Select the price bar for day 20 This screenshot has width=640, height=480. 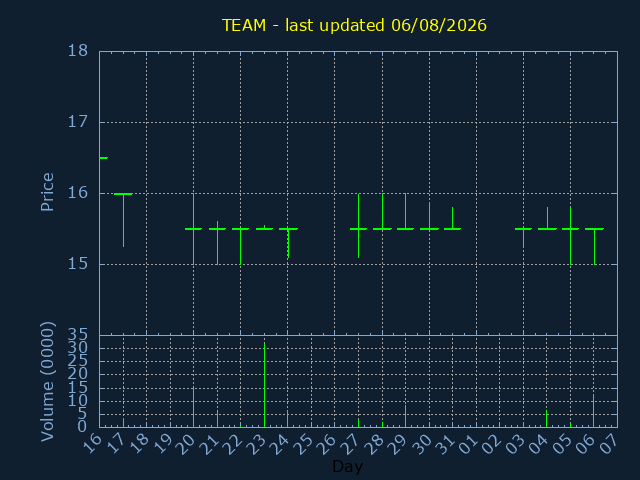point(193,229)
